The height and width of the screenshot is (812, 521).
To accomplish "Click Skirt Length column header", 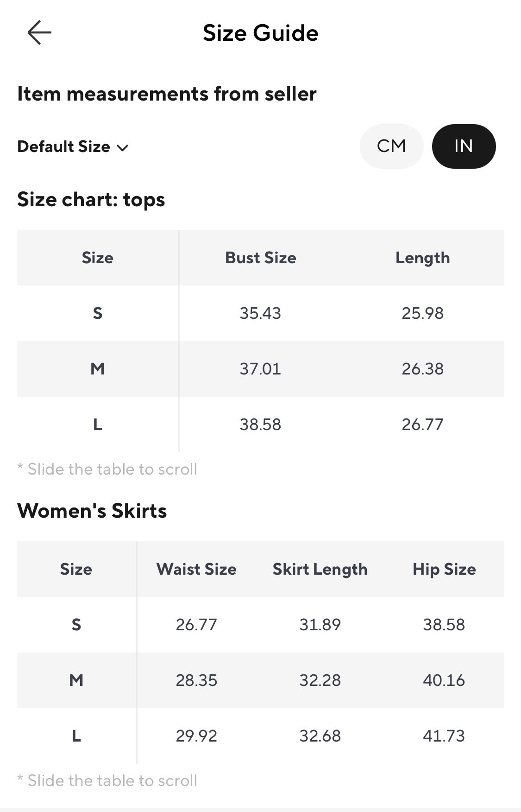I will coord(320,569).
